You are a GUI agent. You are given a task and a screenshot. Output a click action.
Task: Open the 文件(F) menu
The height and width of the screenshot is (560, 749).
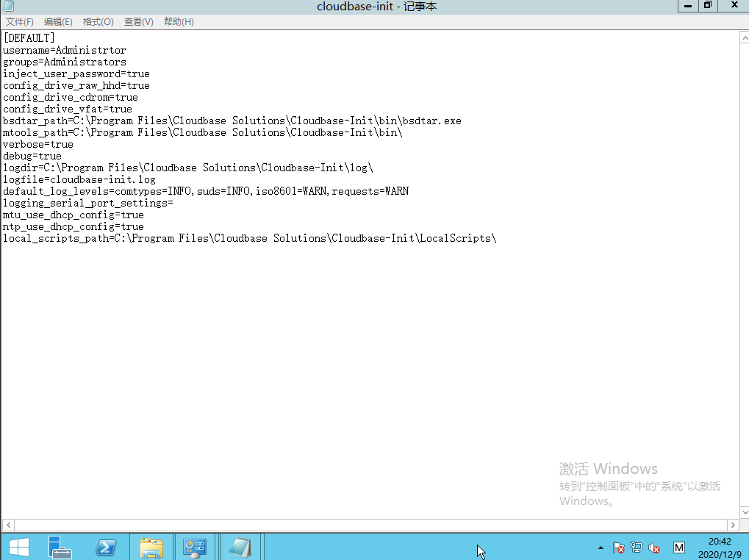click(20, 22)
